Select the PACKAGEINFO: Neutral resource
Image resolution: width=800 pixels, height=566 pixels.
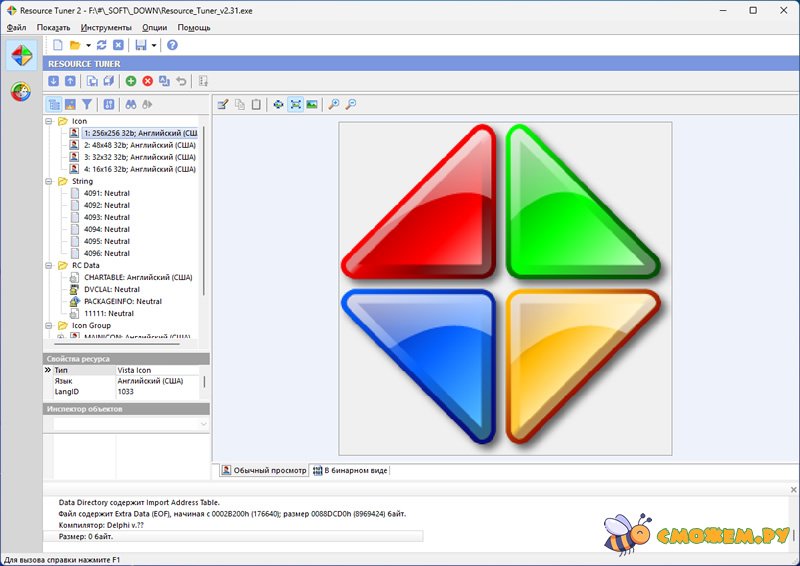tap(122, 301)
